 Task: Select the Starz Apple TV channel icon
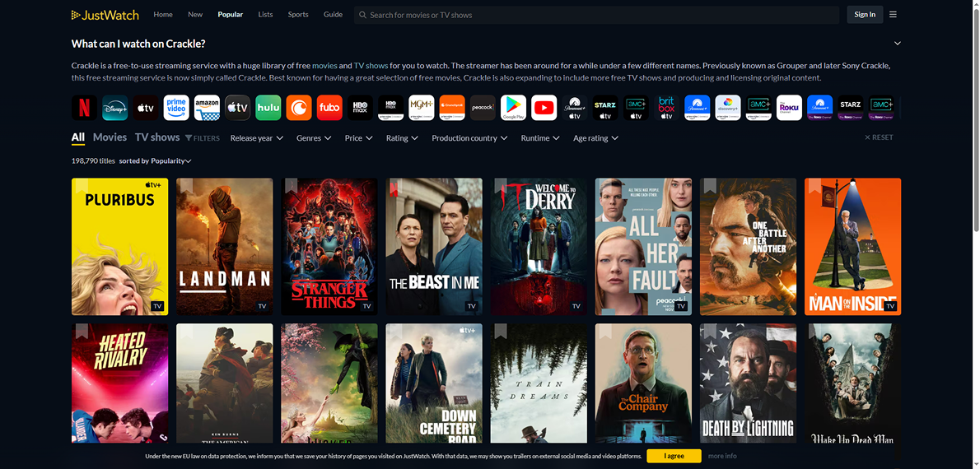coord(605,108)
